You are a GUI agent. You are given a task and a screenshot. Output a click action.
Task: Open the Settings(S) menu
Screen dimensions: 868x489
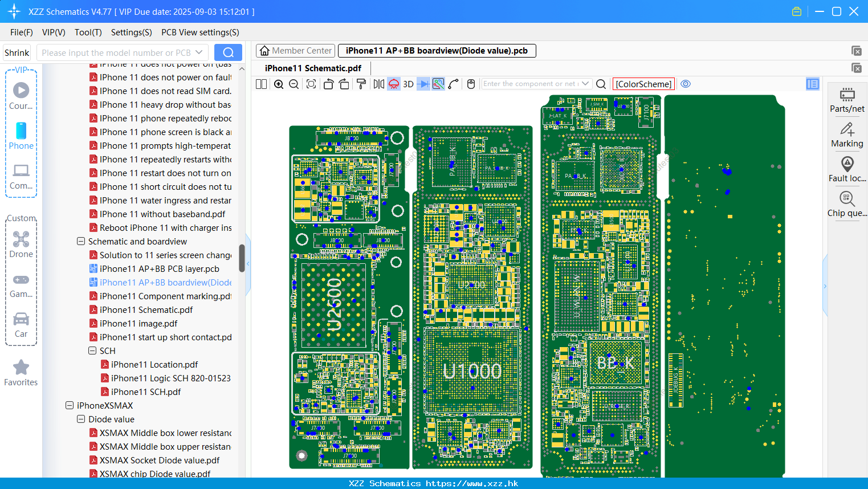pos(132,32)
